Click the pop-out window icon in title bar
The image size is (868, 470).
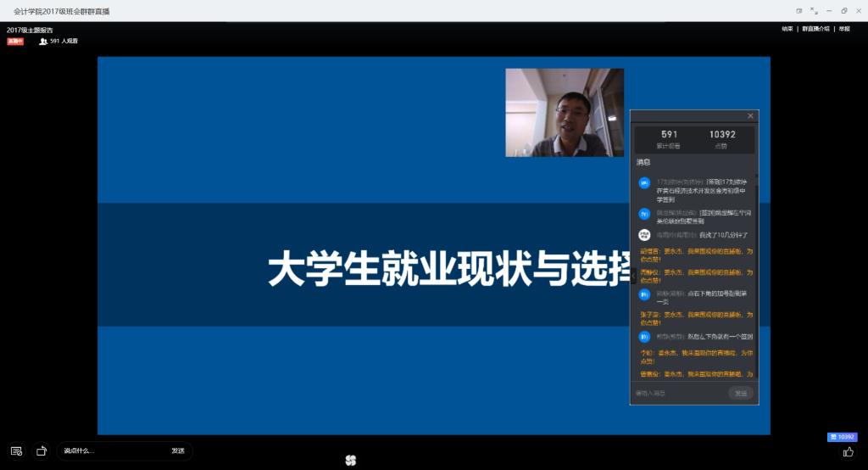(x=798, y=11)
